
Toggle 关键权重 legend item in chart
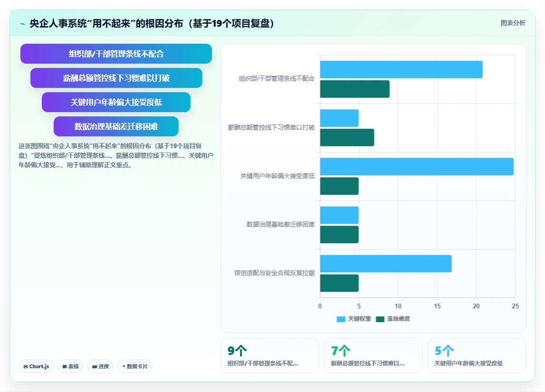point(354,319)
